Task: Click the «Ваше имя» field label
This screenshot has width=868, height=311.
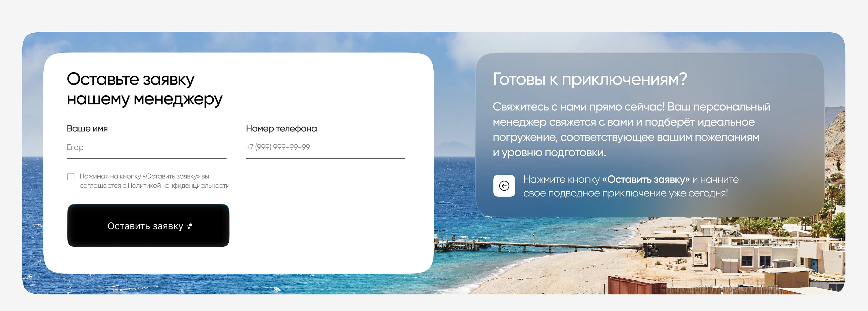Action: pos(87,128)
